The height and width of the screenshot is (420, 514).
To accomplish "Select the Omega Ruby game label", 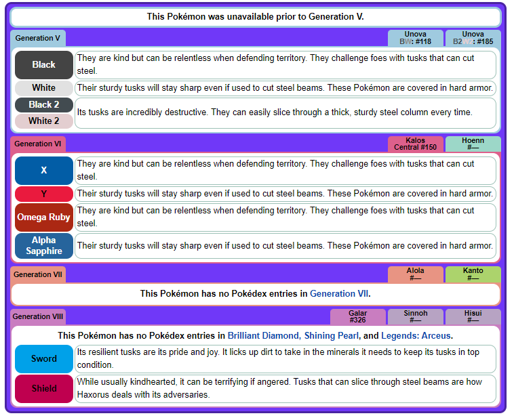I will coord(44,217).
